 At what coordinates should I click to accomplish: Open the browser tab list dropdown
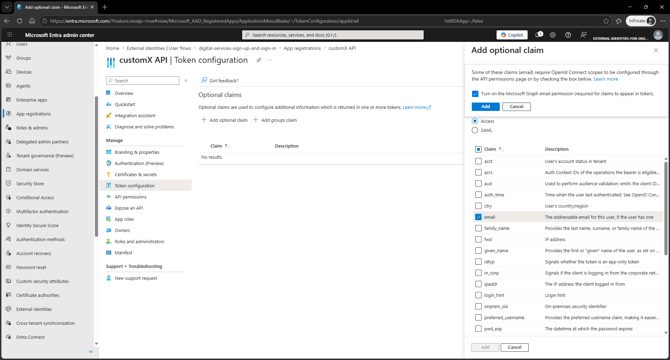pos(7,7)
